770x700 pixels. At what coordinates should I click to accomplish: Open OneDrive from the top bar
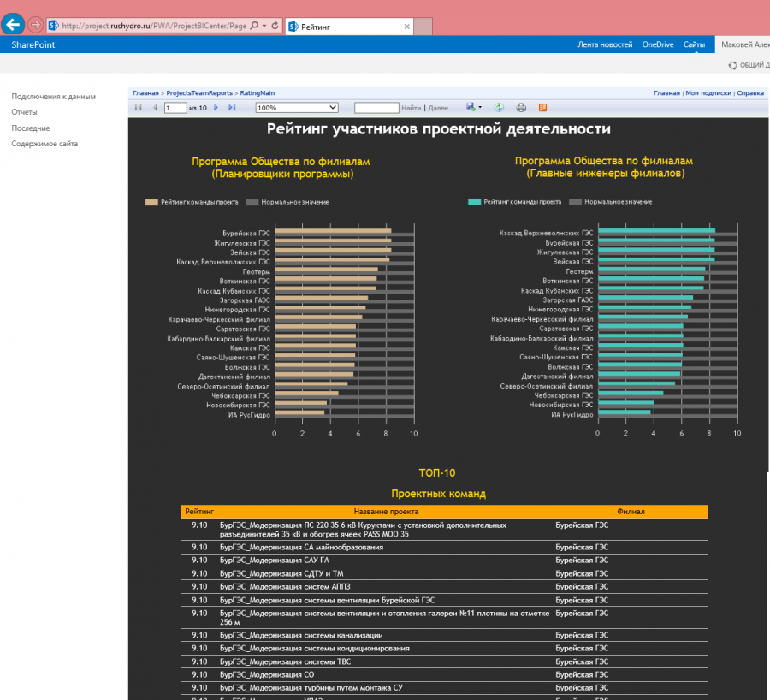click(658, 44)
